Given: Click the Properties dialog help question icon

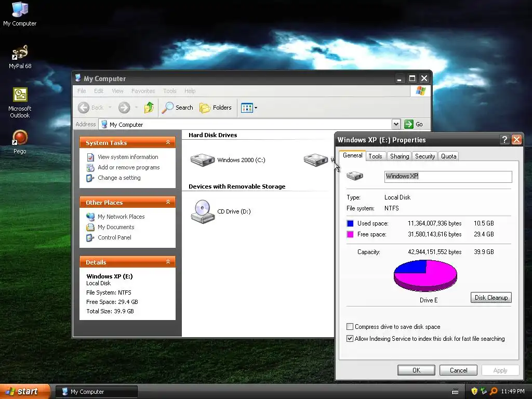Looking at the screenshot, I should [x=504, y=139].
